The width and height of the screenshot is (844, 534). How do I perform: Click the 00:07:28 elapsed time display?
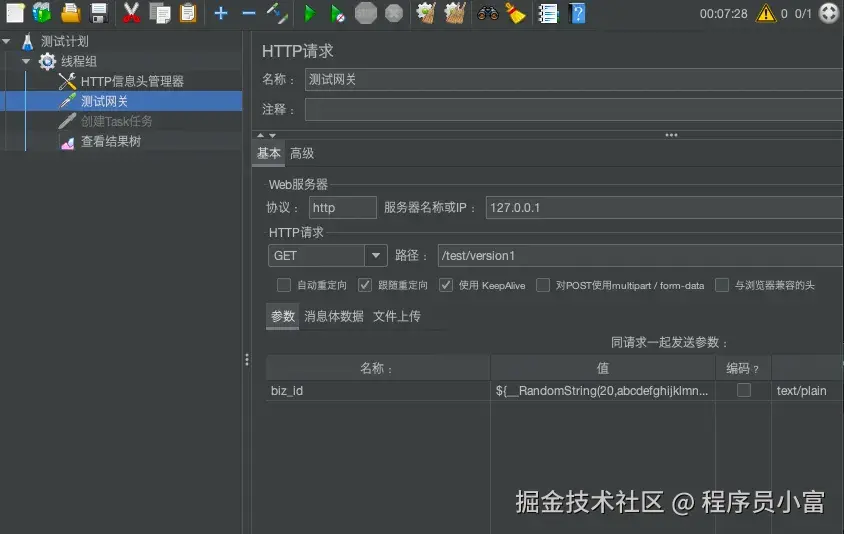click(x=723, y=13)
